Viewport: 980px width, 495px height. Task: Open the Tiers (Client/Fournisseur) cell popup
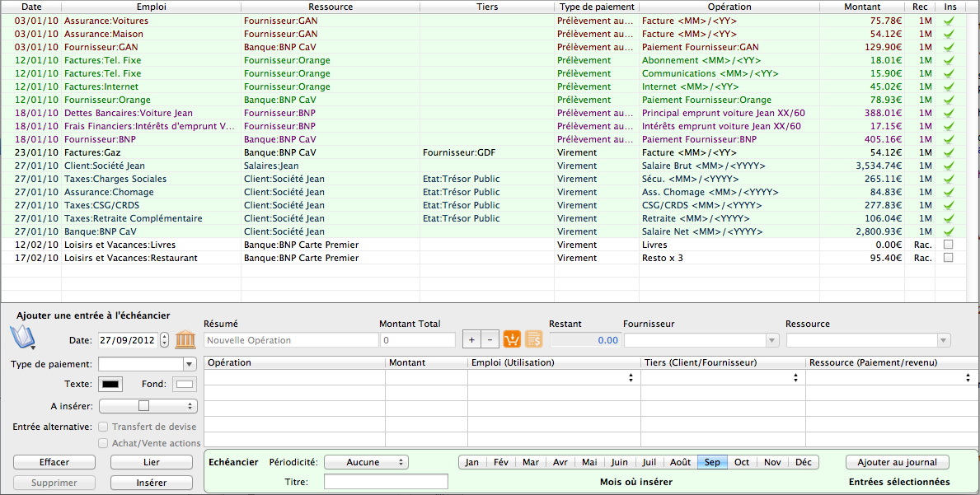tap(795, 378)
